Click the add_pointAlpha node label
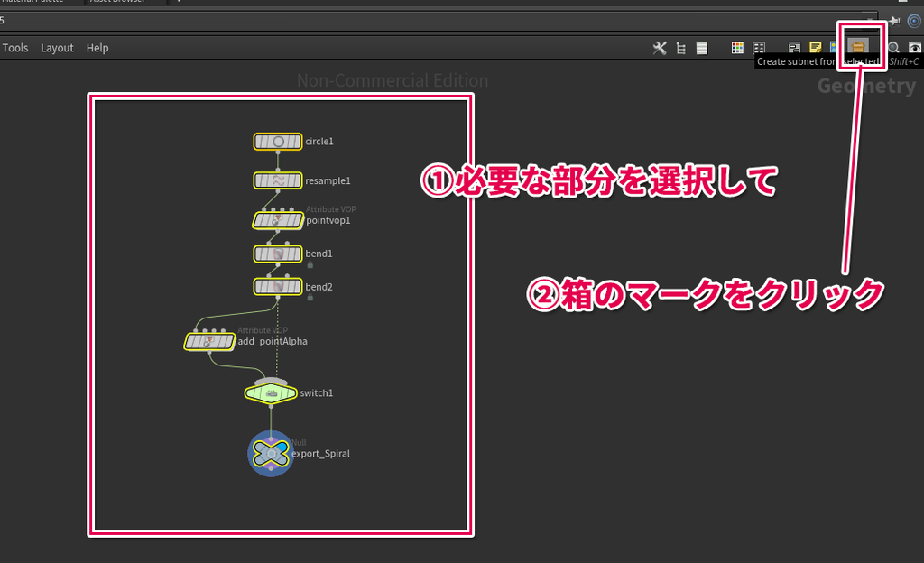 273,342
